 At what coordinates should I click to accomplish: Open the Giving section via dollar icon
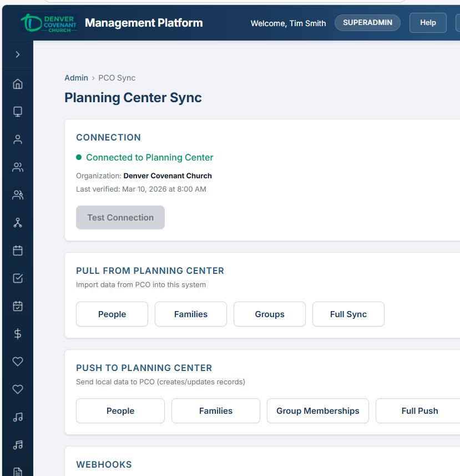click(x=17, y=334)
